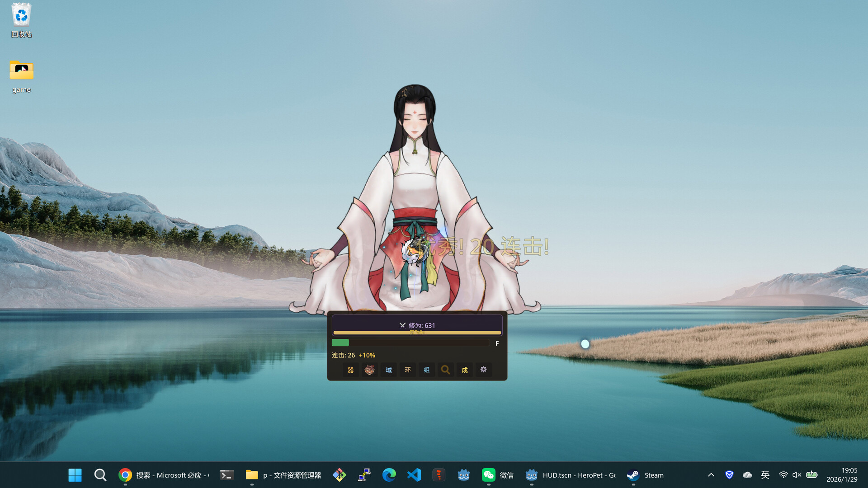Click the treasure chest icon in the HUD
Viewport: 868px width, 488px height.
click(x=369, y=370)
